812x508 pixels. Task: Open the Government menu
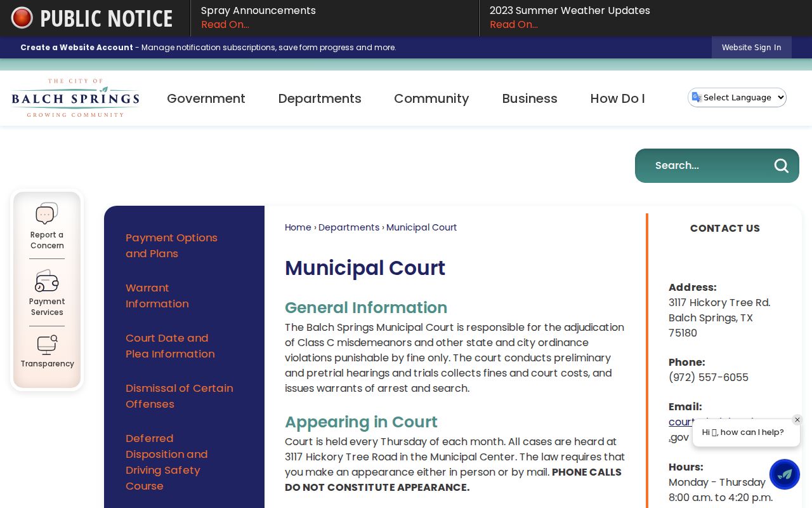tap(206, 98)
